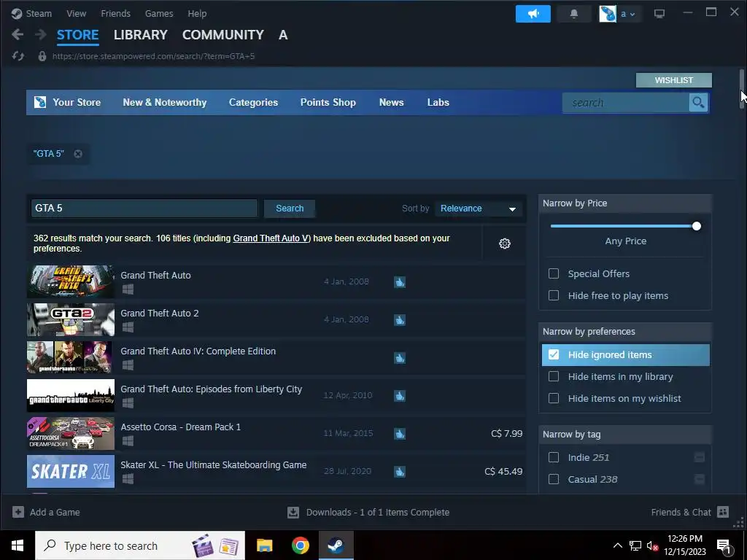Open the Labs store link
Screen dimensions: 747x560
pyautogui.click(x=438, y=102)
